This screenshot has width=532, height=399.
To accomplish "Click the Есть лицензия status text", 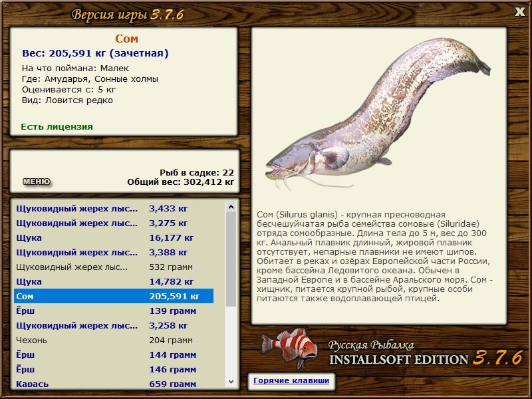I will pyautogui.click(x=57, y=127).
